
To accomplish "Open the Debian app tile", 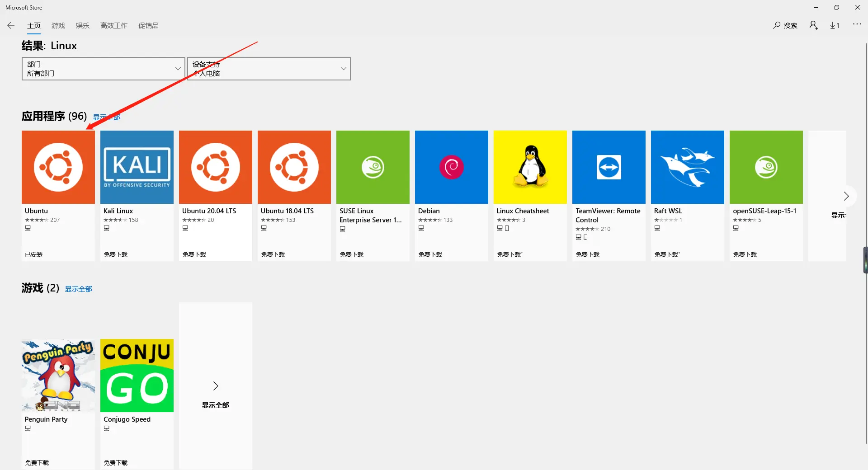I will click(452, 167).
